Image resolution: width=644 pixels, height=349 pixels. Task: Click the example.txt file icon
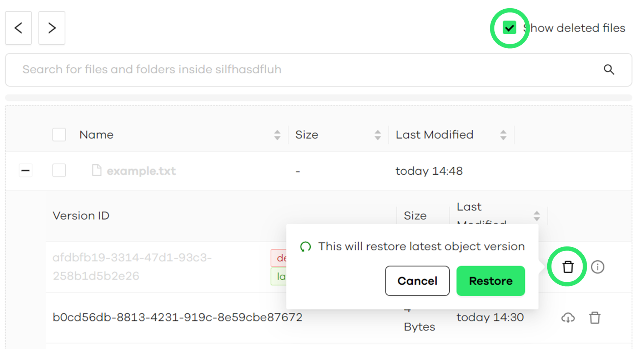click(x=96, y=170)
